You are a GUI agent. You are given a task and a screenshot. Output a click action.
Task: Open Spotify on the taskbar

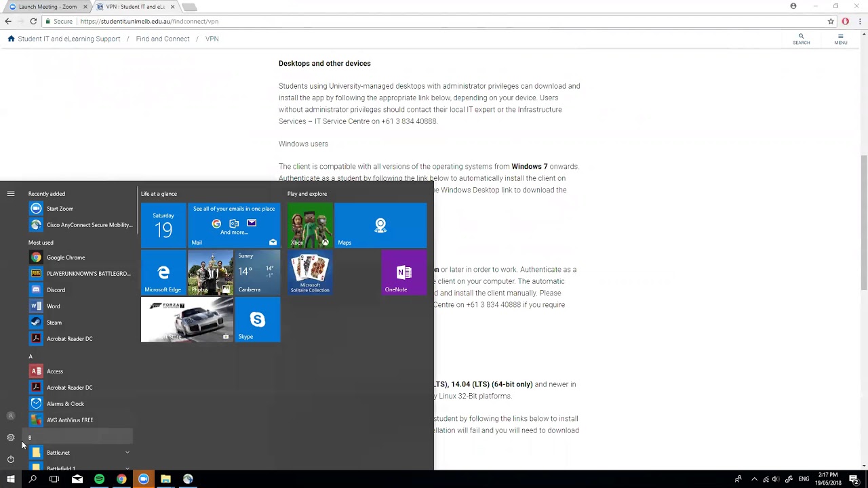[x=99, y=479]
